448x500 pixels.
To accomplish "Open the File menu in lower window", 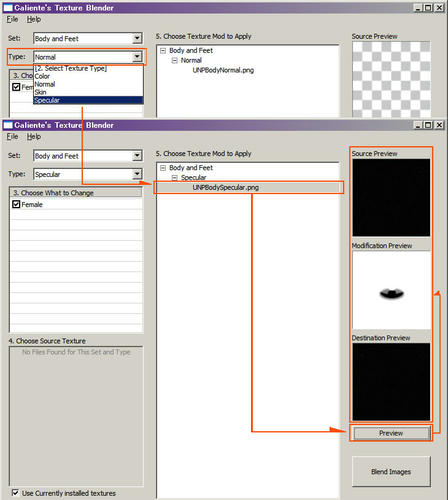I will pyautogui.click(x=12, y=136).
